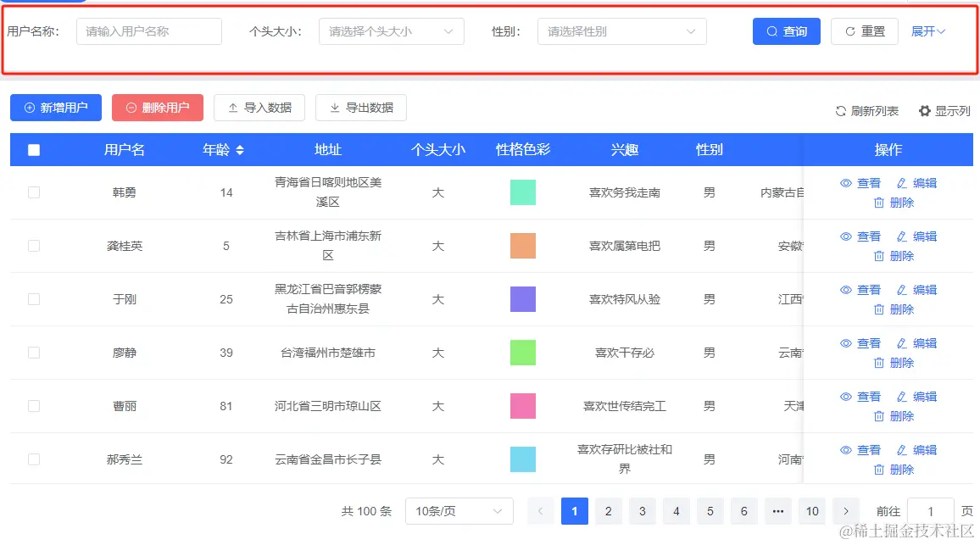Go to pagination page 6

pos(743,511)
